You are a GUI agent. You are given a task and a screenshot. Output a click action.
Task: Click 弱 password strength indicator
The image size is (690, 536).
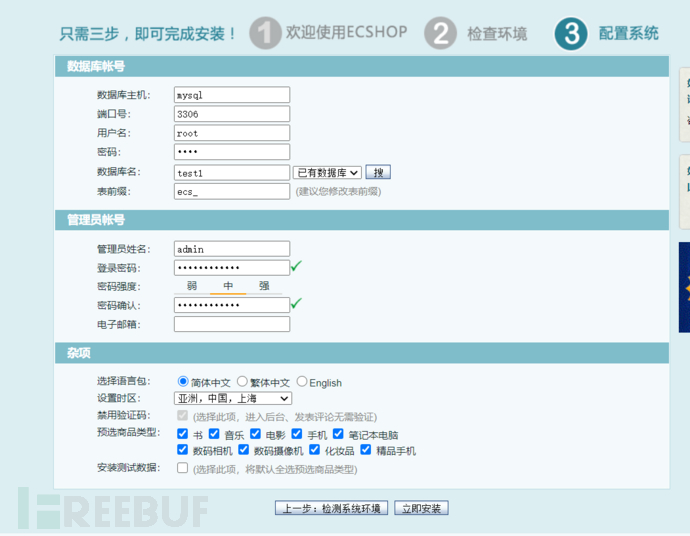click(x=192, y=286)
